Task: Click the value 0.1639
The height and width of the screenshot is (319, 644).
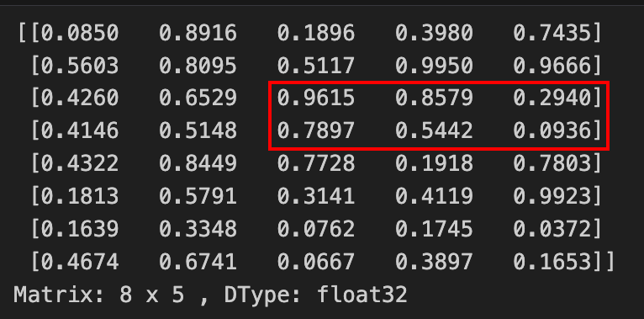Action: tap(80, 229)
